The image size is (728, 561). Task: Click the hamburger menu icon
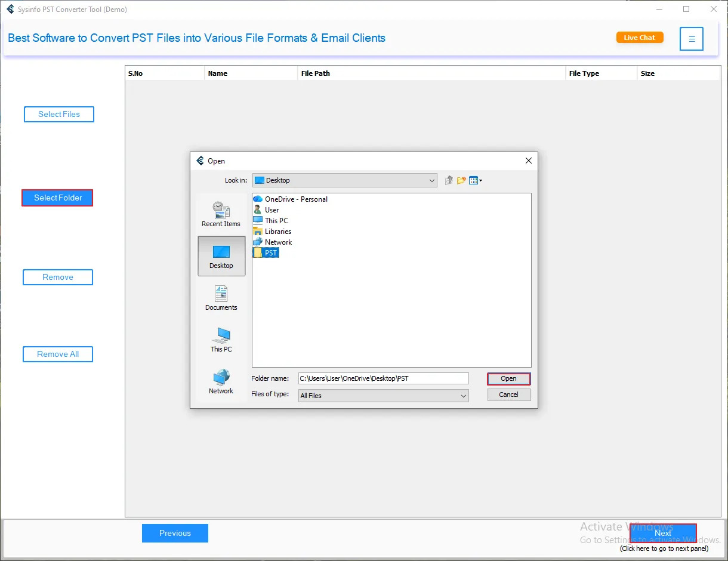tap(692, 39)
